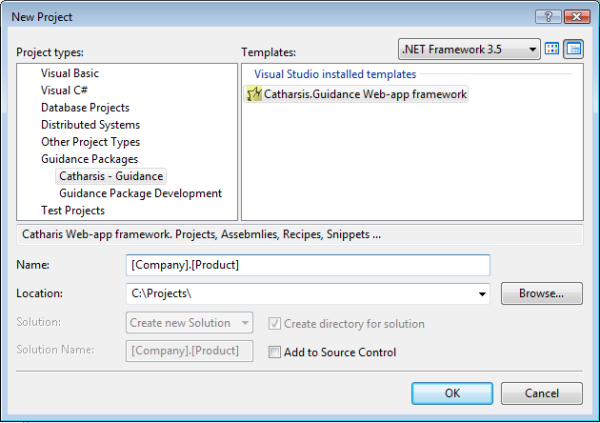Click the Cancel button
Image resolution: width=600 pixels, height=423 pixels.
pyautogui.click(x=541, y=393)
